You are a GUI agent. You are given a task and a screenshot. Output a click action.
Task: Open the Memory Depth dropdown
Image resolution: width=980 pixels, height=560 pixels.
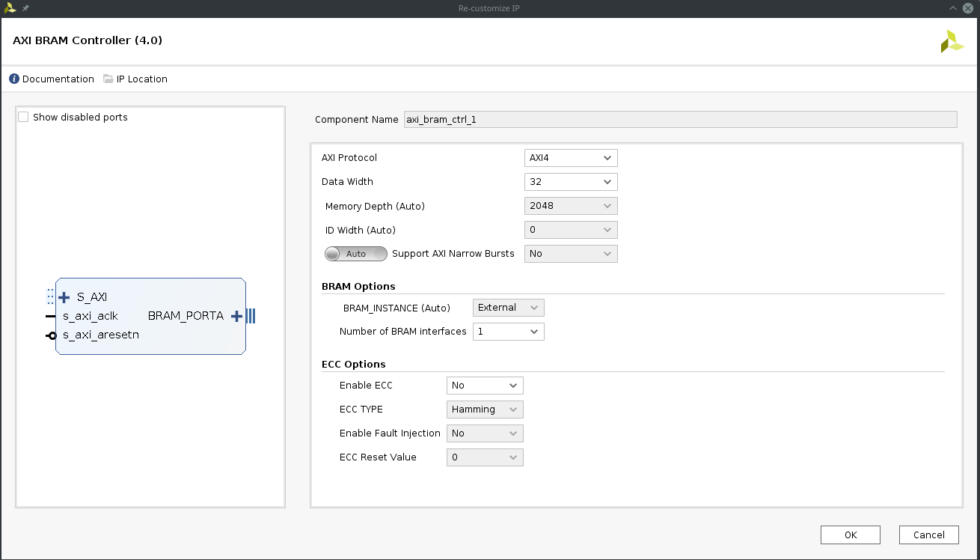(570, 206)
